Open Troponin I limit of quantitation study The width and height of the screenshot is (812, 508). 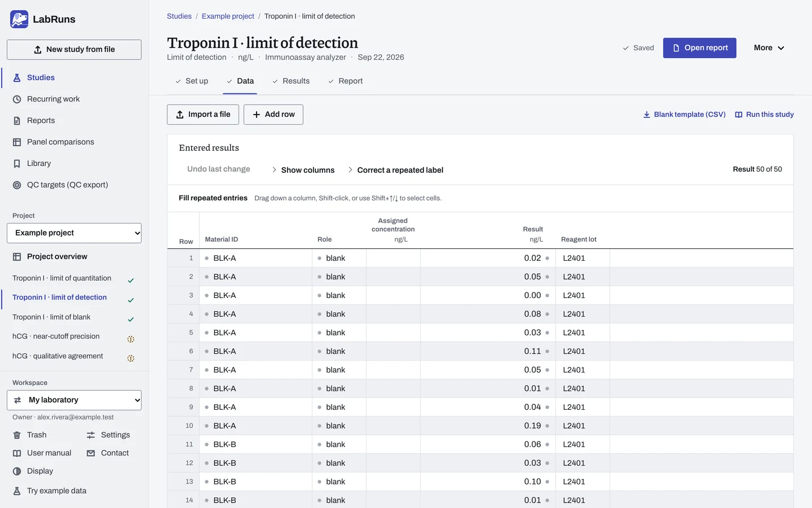[x=74, y=278]
